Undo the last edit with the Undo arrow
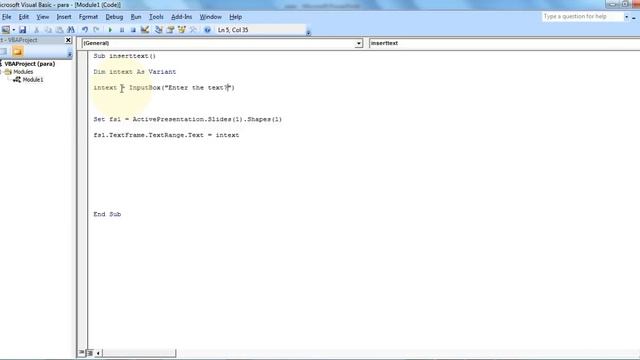640x360 pixels. pyautogui.click(x=85, y=30)
